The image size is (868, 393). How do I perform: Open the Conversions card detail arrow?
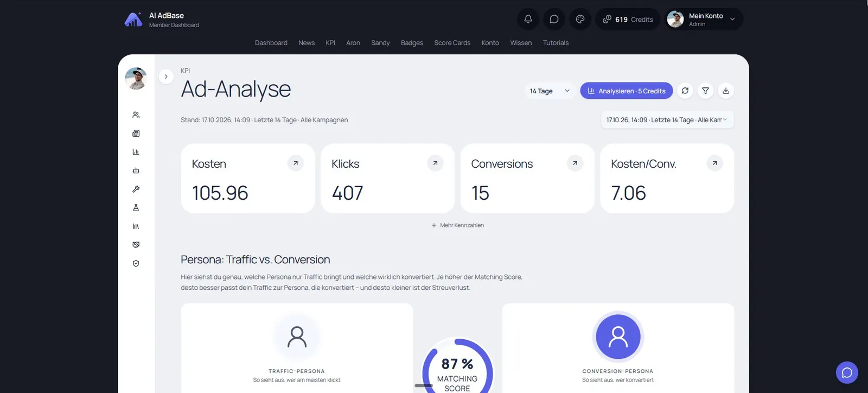click(575, 163)
